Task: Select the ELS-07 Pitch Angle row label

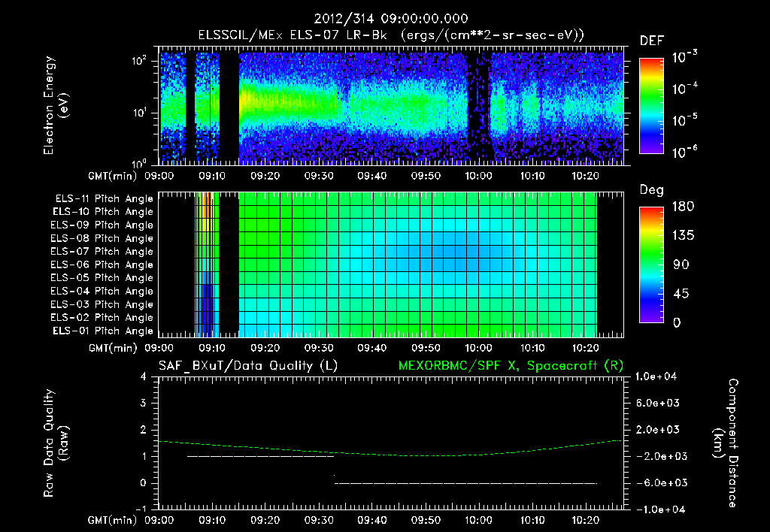Action: [102, 251]
